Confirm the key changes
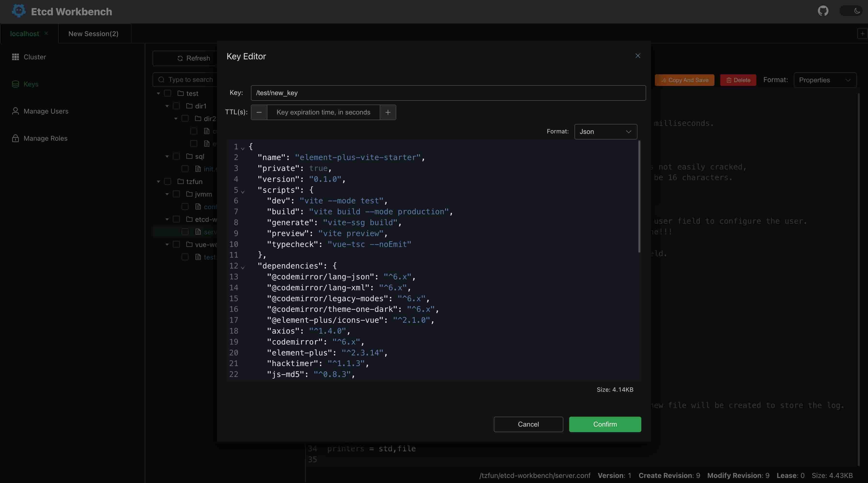This screenshot has height=483, width=868. pos(605,424)
